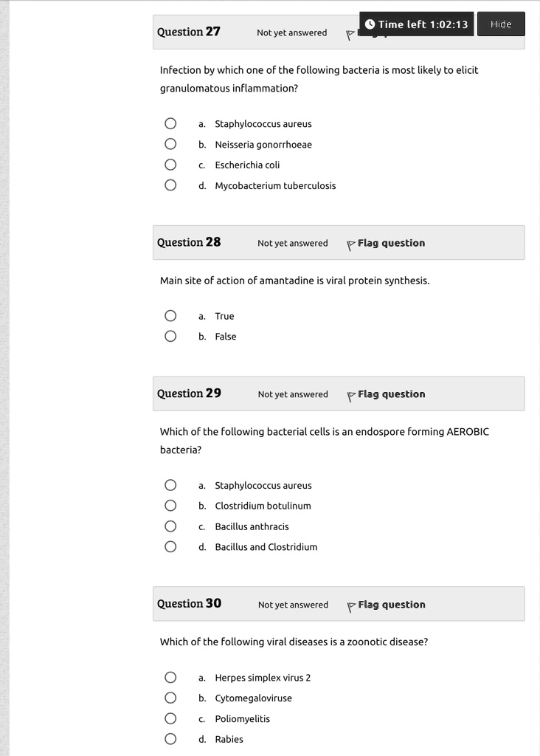Choose Staphylococcus aureus for Question 27
Image resolution: width=540 pixels, height=756 pixels.
170,123
